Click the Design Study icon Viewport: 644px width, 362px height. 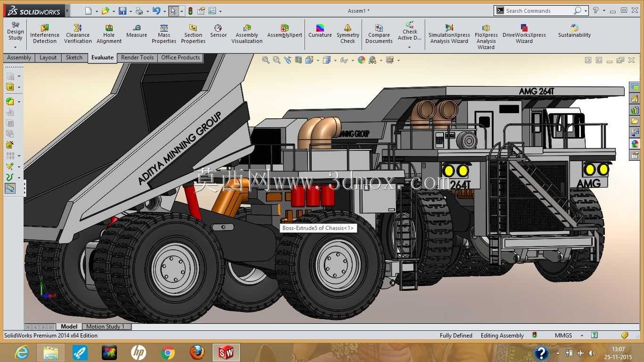pos(15,25)
